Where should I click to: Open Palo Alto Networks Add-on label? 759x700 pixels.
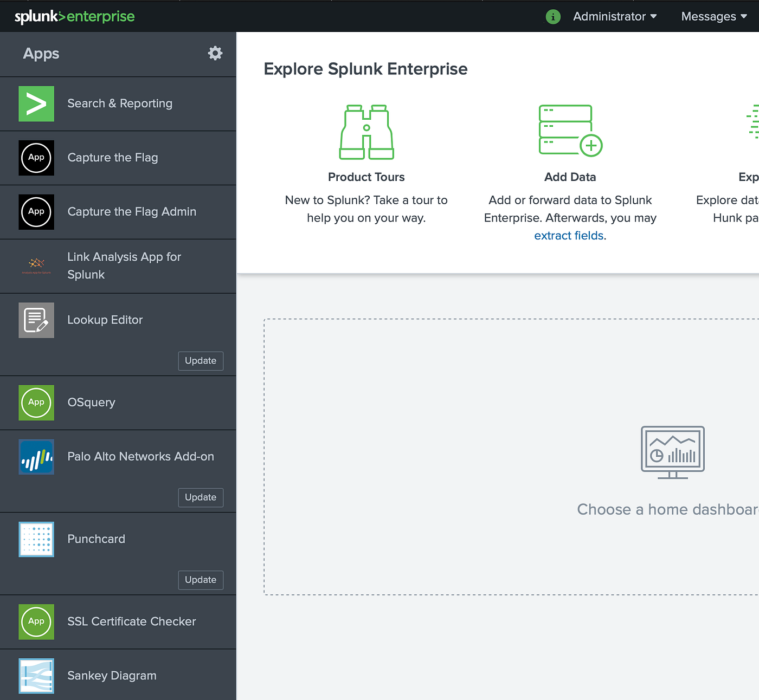point(141,457)
